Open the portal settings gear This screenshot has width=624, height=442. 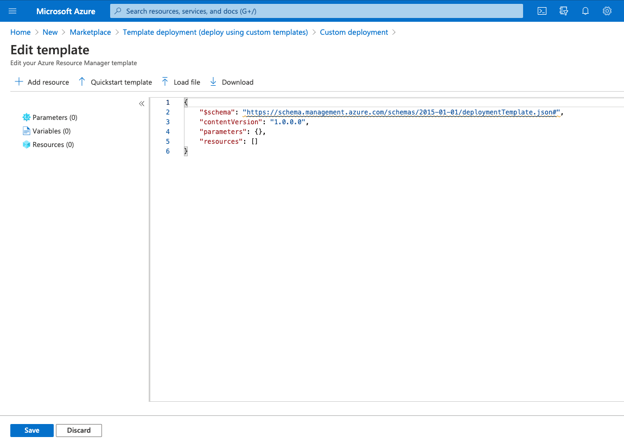(x=607, y=11)
